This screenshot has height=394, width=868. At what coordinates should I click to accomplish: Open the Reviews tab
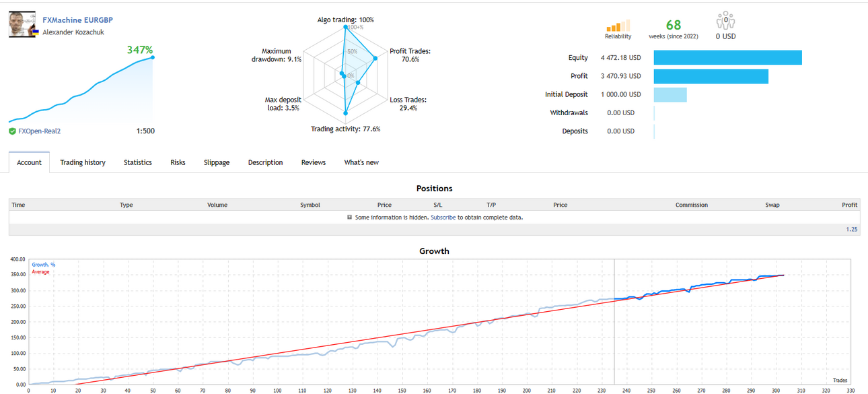(x=314, y=162)
